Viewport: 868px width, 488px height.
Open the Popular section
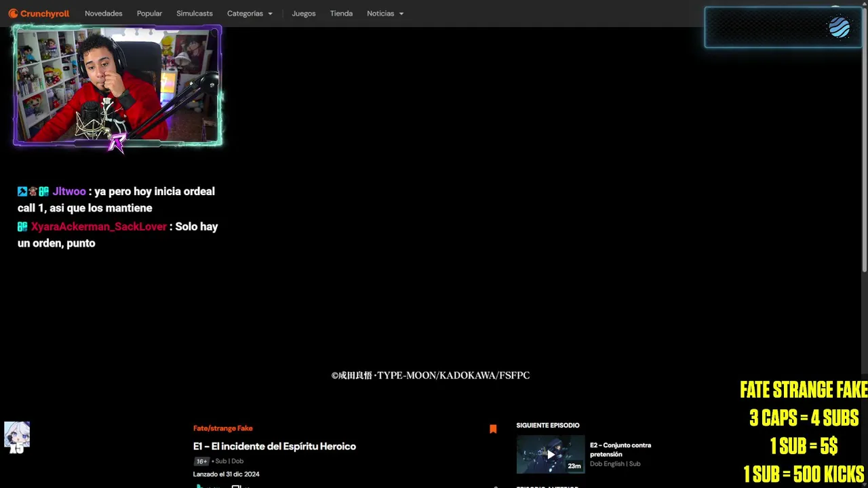(x=149, y=14)
